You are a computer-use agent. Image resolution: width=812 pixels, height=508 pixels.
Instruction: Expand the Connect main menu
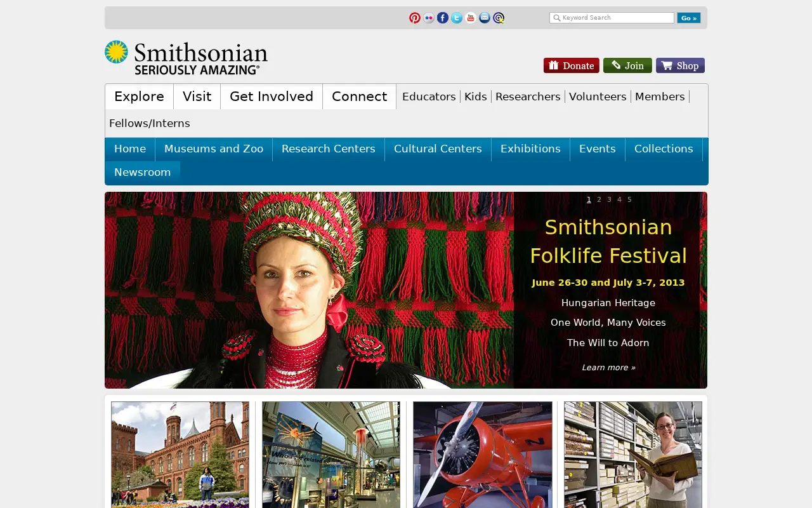click(x=359, y=97)
